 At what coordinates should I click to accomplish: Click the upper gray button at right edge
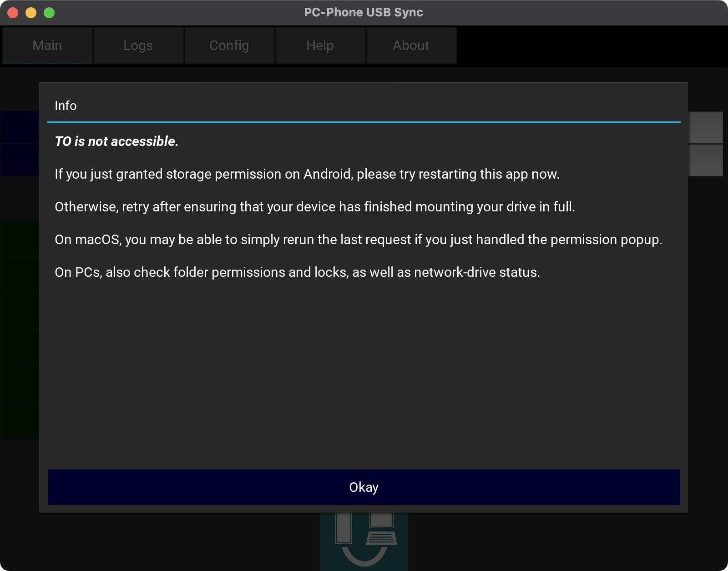point(706,127)
